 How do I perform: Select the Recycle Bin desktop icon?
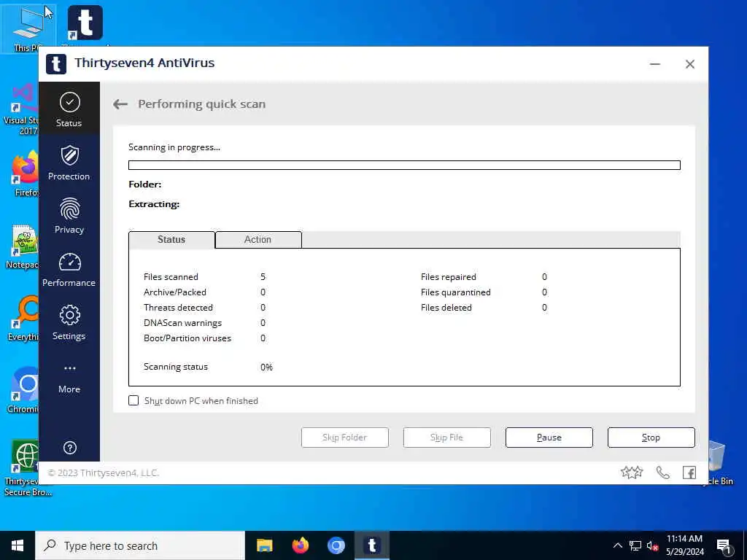coord(720,463)
